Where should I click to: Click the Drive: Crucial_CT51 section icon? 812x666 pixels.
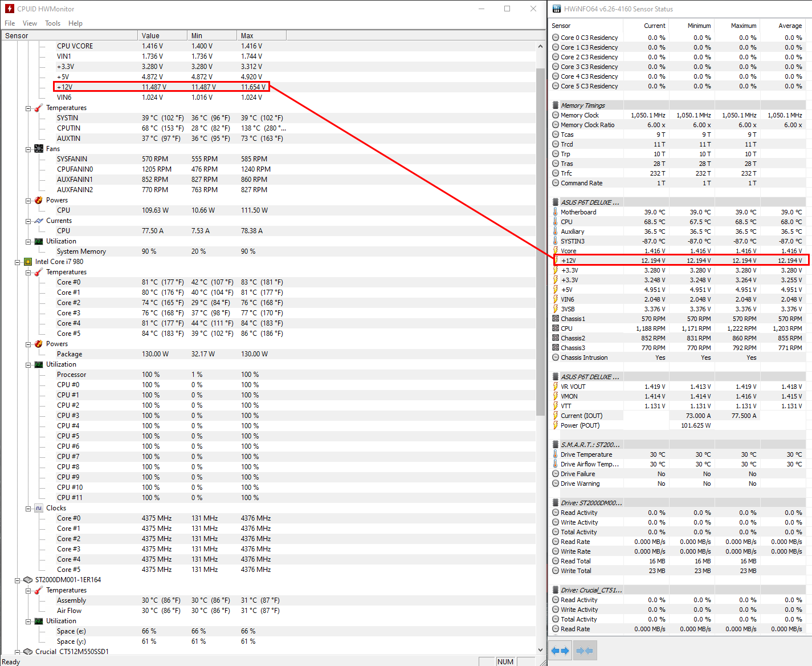click(x=556, y=590)
